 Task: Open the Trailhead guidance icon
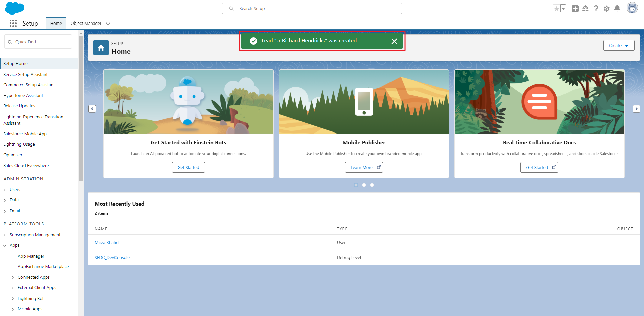click(x=585, y=9)
